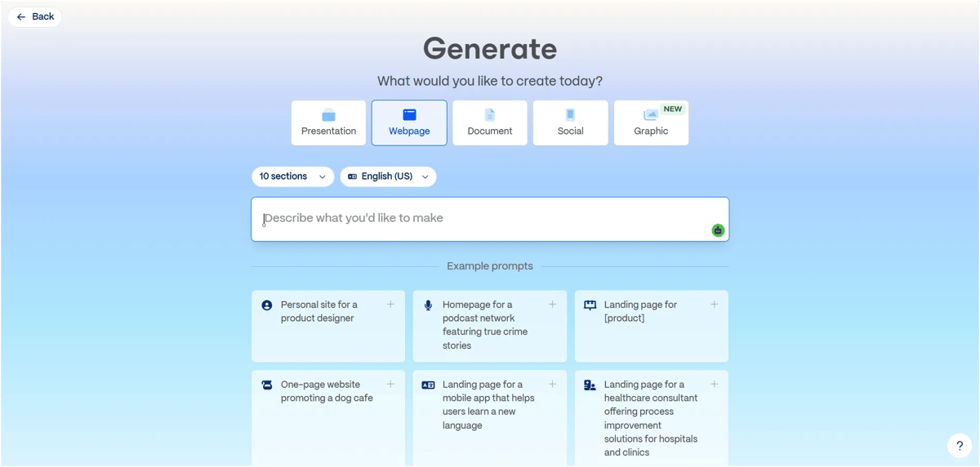Click the green robot icon in prompt field
This screenshot has width=980, height=467.
point(718,230)
